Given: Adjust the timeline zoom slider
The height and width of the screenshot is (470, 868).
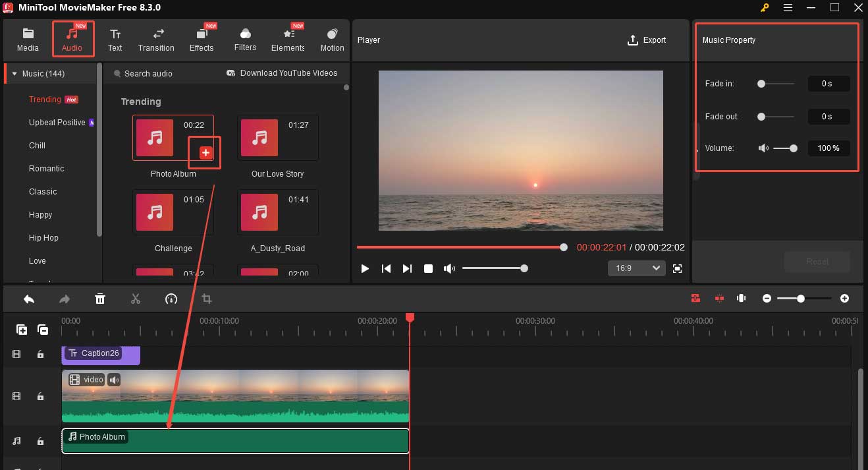Looking at the screenshot, I should tap(804, 299).
